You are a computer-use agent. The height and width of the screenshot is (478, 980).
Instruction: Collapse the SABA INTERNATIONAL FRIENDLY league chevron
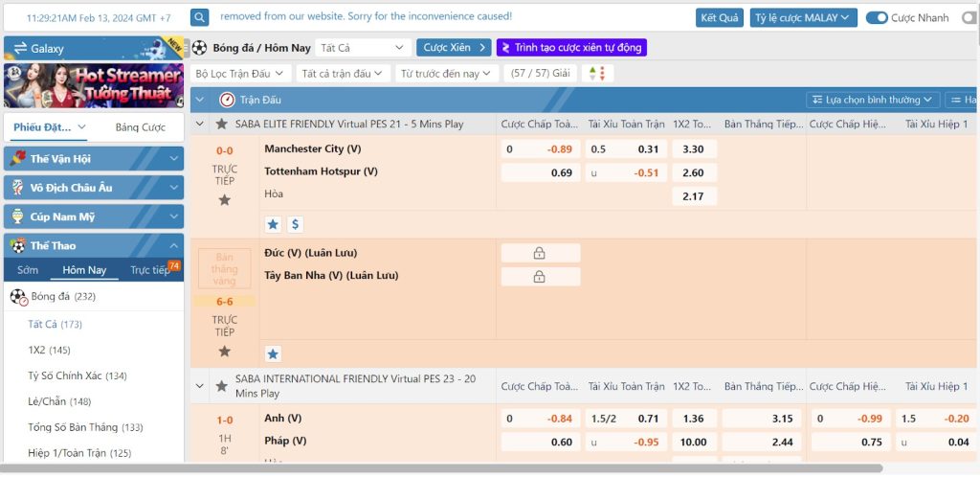pyautogui.click(x=200, y=386)
